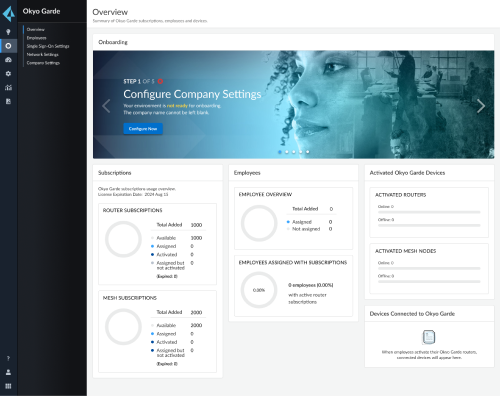
Task: Click Activated row in Mesh Subscriptions
Action: click(172, 342)
